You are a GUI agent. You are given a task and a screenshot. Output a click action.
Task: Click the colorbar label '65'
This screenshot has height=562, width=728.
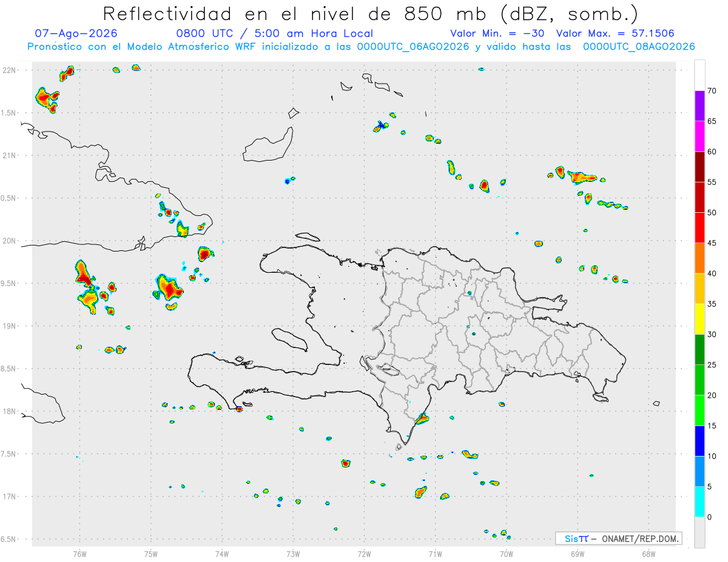coord(712,121)
